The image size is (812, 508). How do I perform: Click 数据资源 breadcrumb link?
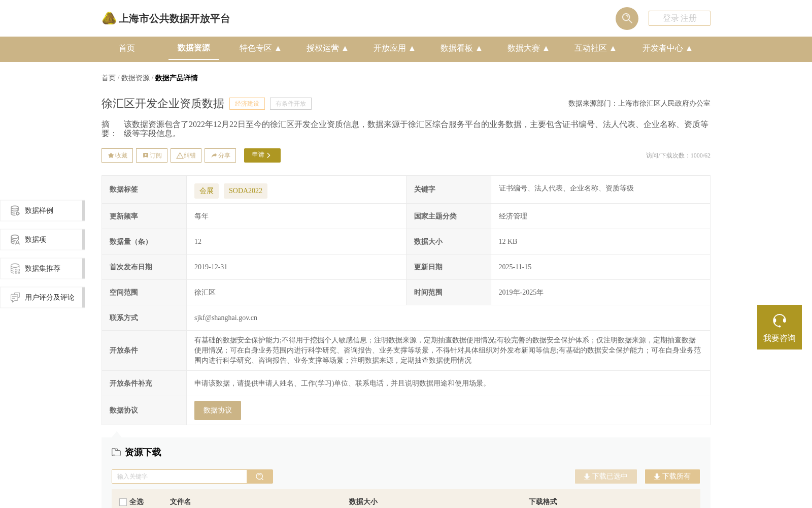click(x=136, y=78)
